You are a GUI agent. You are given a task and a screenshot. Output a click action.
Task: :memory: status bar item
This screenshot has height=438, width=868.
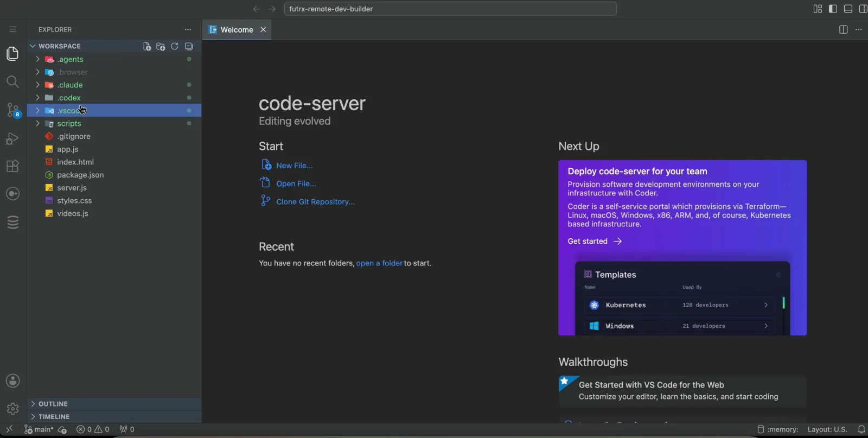coord(778,429)
